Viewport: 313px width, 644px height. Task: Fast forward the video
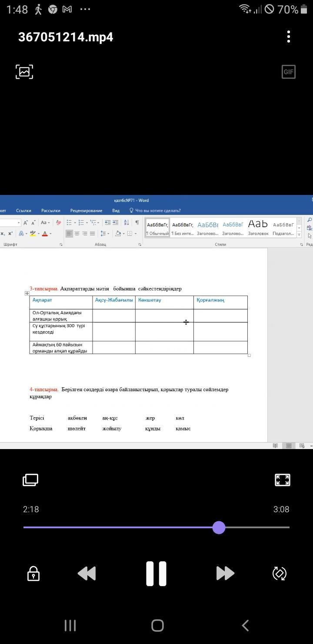point(225,574)
